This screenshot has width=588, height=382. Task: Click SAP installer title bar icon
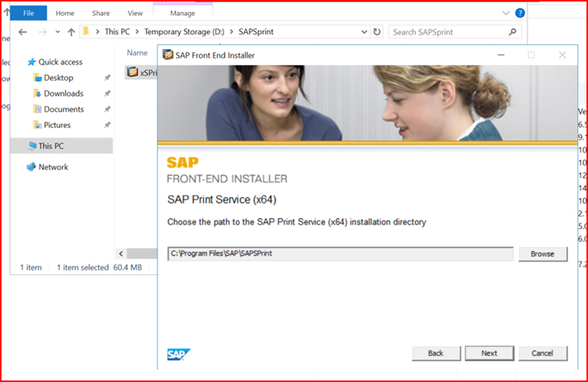click(167, 55)
